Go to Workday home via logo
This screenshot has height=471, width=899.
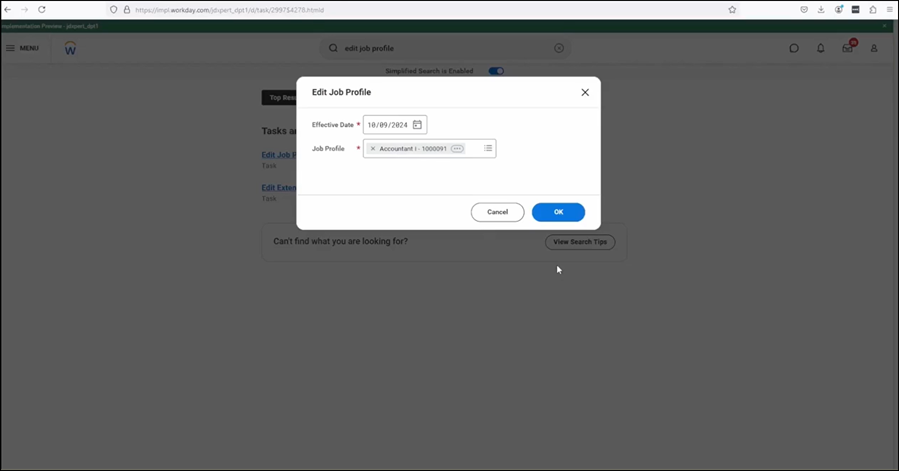point(70,48)
